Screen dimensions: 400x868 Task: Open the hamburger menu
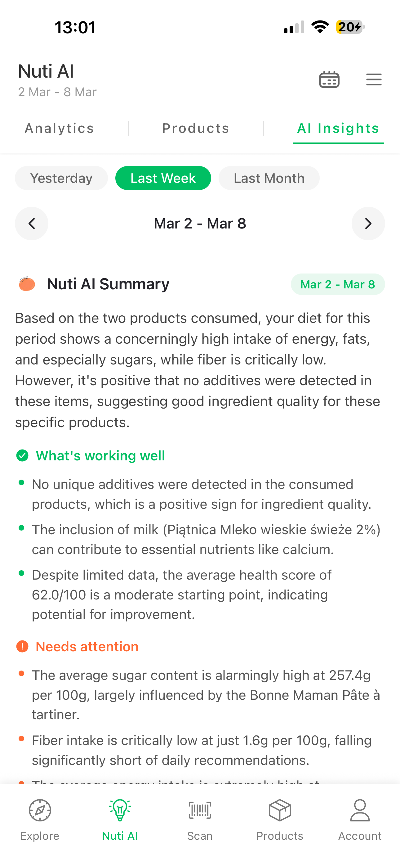coord(374,80)
